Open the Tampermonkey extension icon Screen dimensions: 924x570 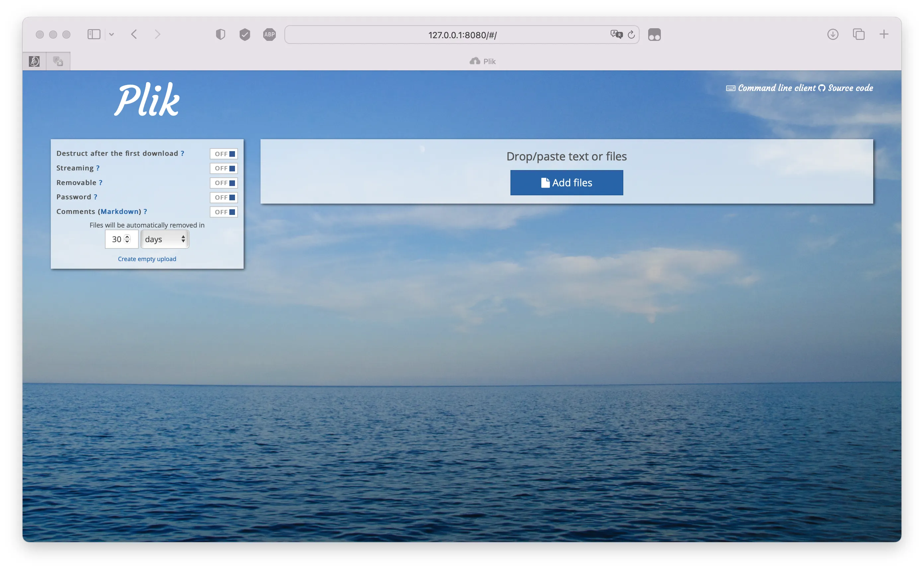pyautogui.click(x=654, y=34)
